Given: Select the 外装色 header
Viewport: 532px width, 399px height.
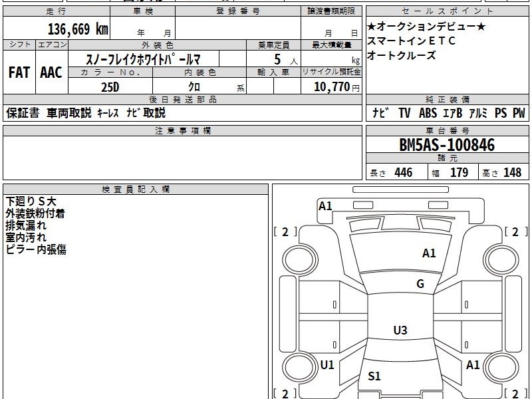Looking at the screenshot, I should coord(158,45).
